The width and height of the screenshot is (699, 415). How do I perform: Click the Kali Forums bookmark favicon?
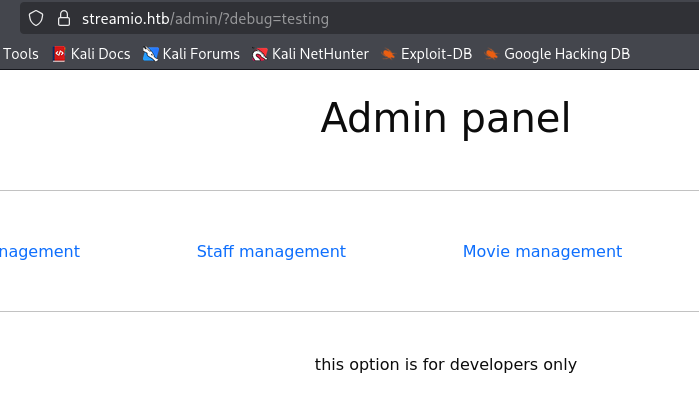point(151,54)
